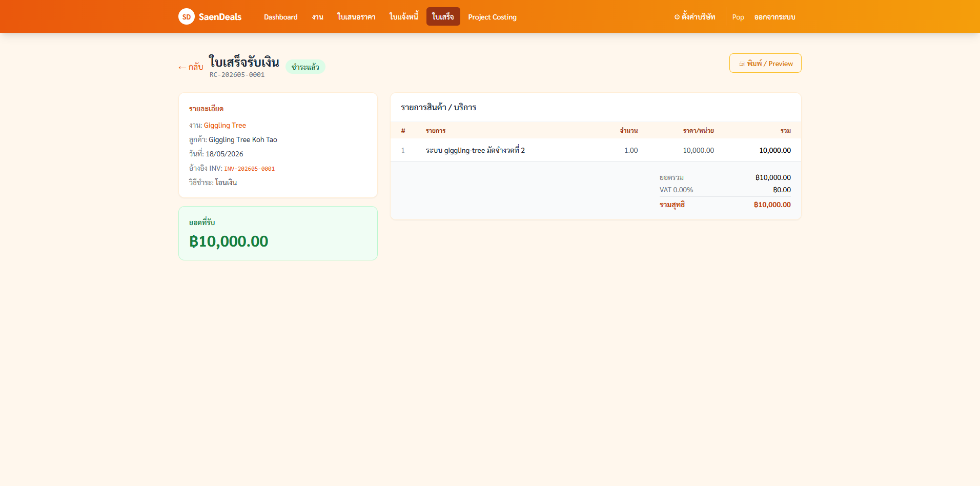The image size is (980, 486).
Task: Click the receipt number RC-202605-0001
Action: click(237, 75)
